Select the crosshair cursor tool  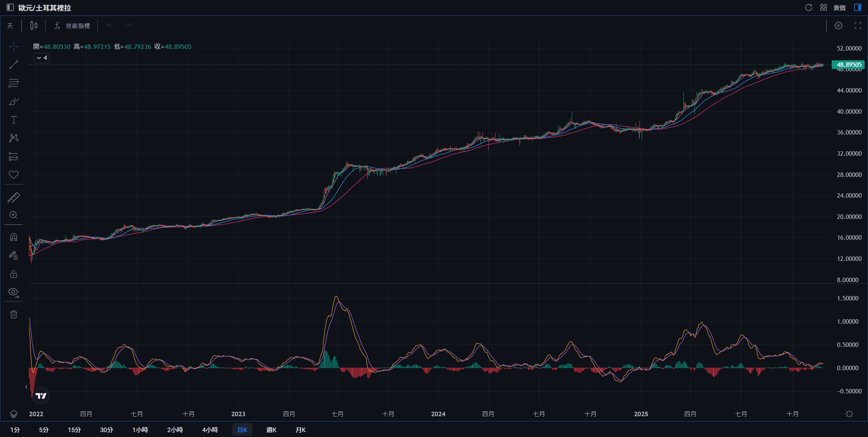(x=13, y=46)
